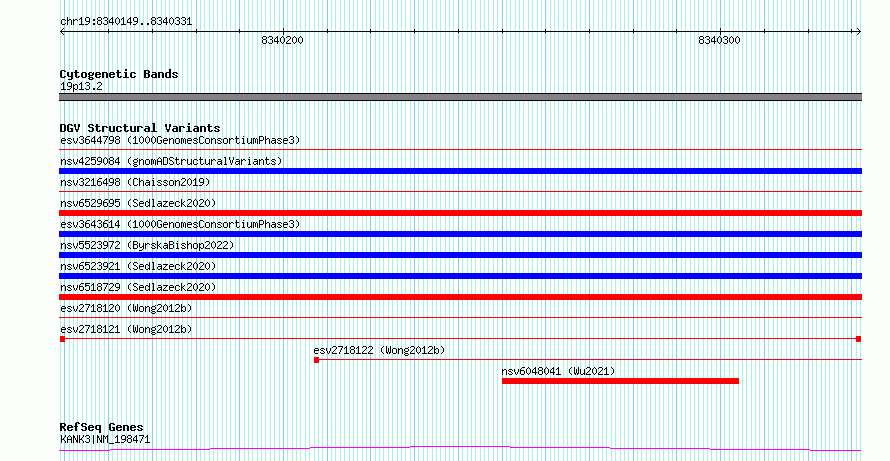890x461 pixels.
Task: Click the 8340300 ruler position label
Action: [x=719, y=40]
